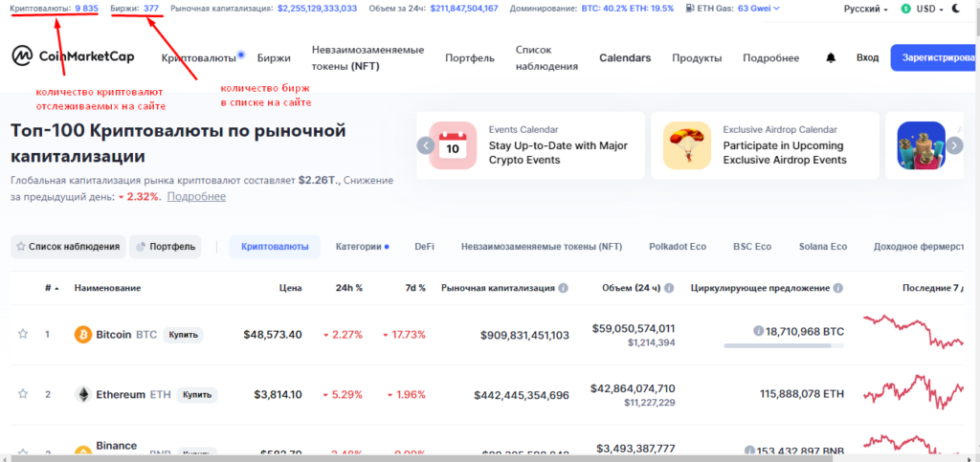Click previous arrow on the banner carousel
Screen dimensions: 980x462
coord(426,145)
